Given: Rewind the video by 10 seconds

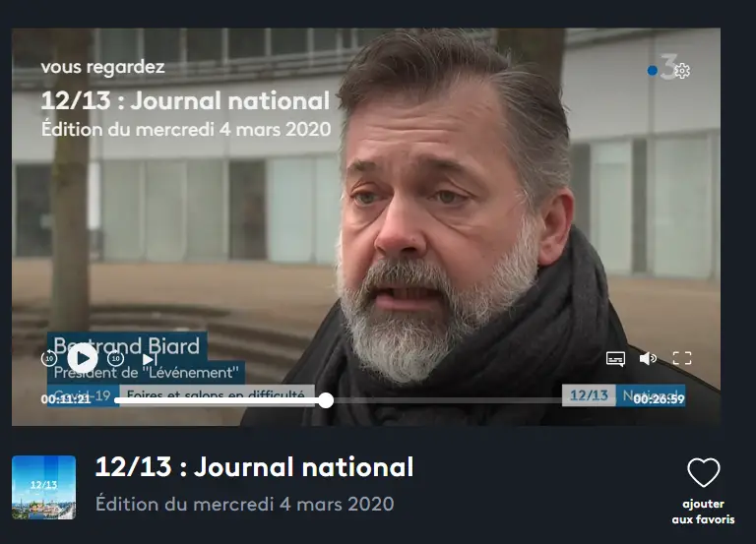Looking at the screenshot, I should click(49, 358).
